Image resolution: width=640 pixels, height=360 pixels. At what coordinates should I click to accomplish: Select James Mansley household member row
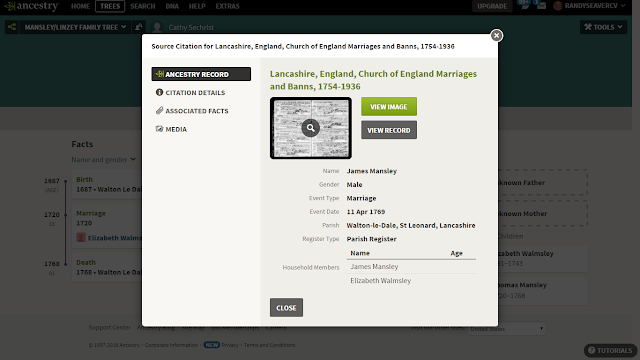(411, 267)
